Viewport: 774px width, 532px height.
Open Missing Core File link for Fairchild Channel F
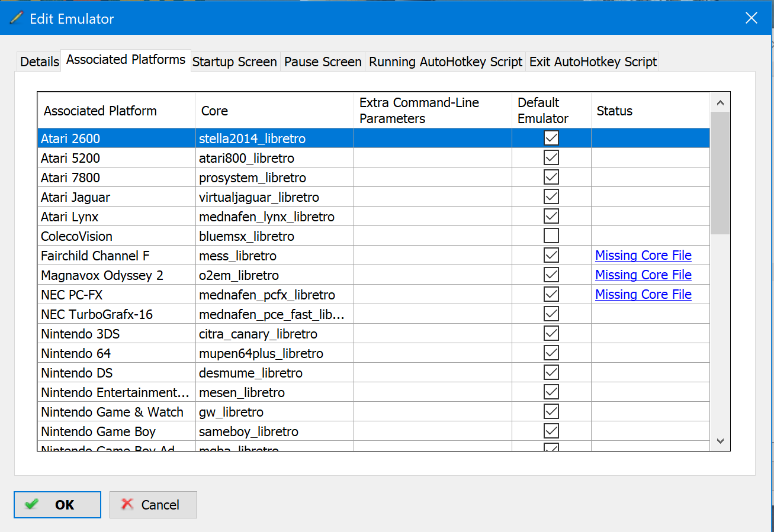[x=643, y=256]
